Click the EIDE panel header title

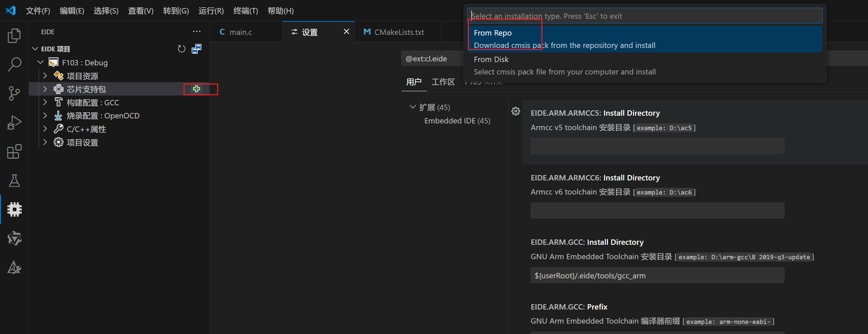(x=48, y=32)
